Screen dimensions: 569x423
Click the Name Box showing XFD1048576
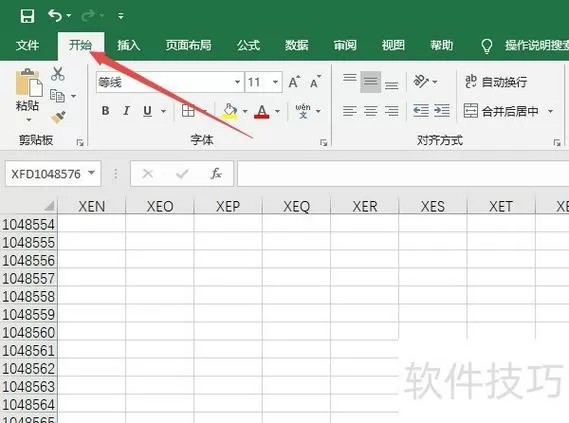click(x=46, y=174)
